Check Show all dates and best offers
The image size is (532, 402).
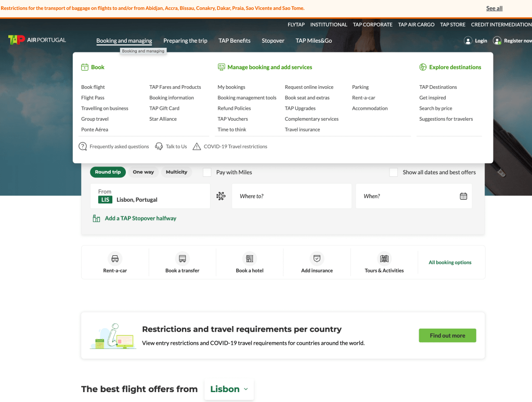tap(394, 172)
